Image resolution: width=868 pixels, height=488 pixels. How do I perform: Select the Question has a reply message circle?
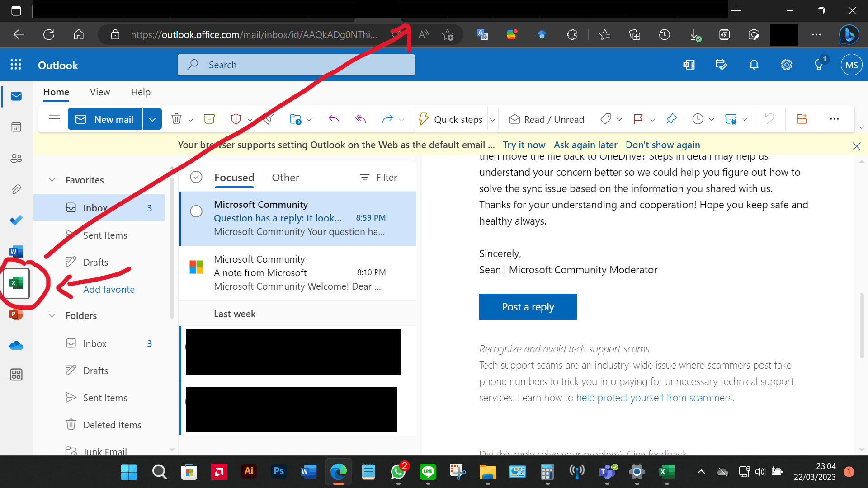[x=196, y=211]
